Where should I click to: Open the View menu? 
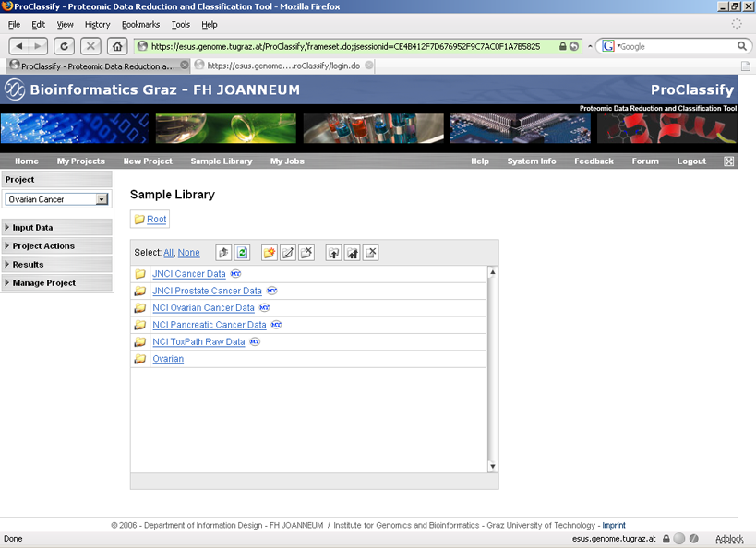(x=66, y=25)
